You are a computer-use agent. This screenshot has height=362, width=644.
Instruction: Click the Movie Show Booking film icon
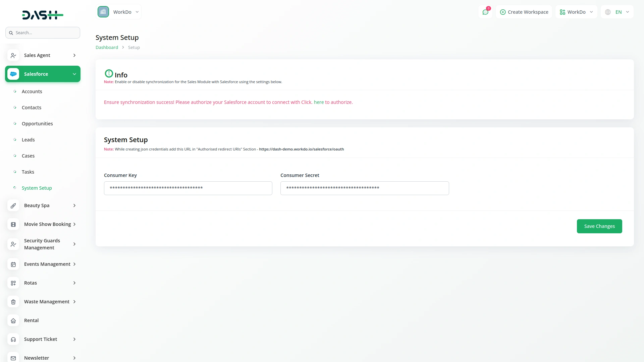(x=13, y=224)
